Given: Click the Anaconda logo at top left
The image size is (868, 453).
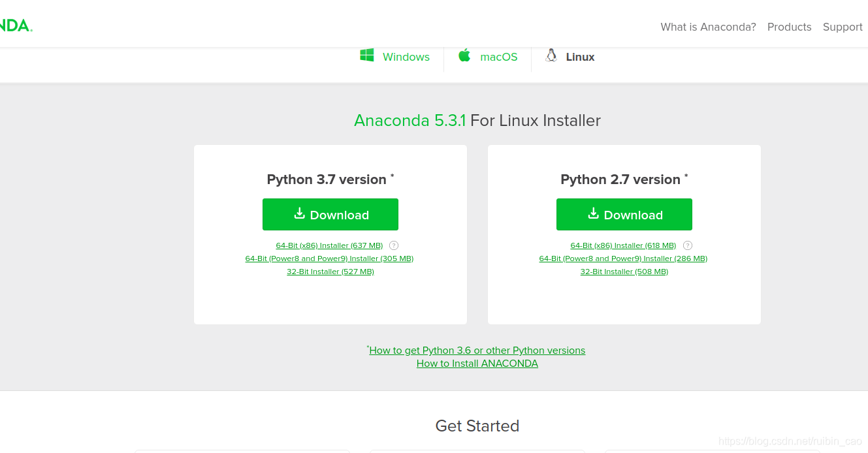Looking at the screenshot, I should [x=15, y=25].
